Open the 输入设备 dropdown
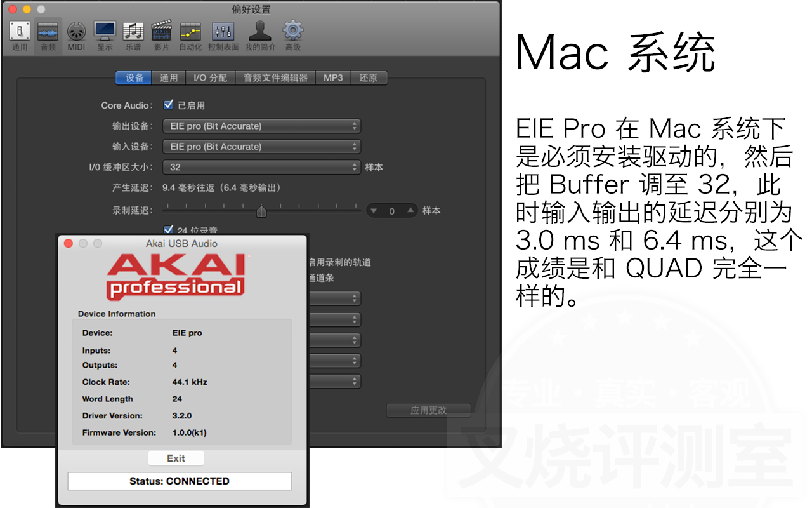 (262, 147)
